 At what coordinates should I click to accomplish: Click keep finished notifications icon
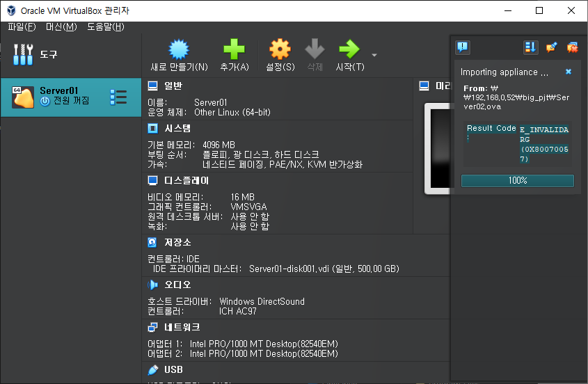point(551,47)
